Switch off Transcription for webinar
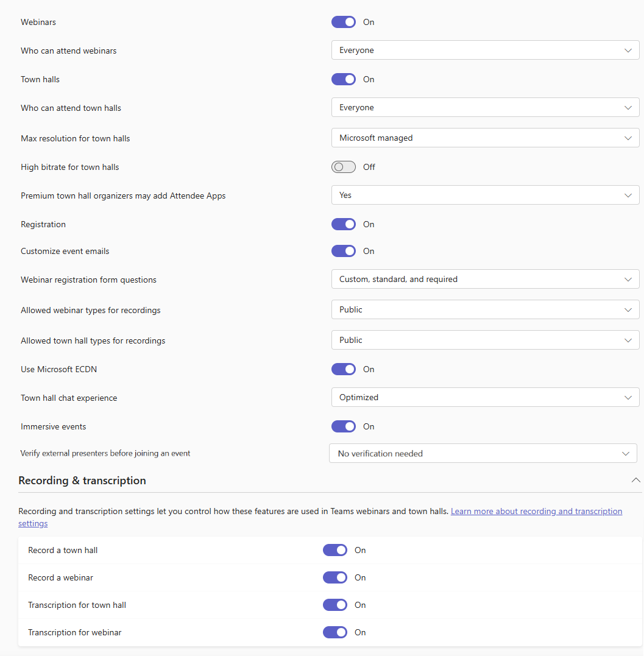 tap(334, 632)
